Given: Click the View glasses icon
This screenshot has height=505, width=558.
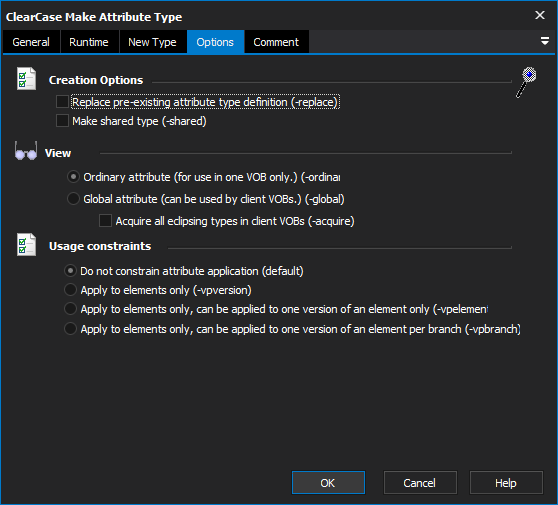Looking at the screenshot, I should [26, 151].
